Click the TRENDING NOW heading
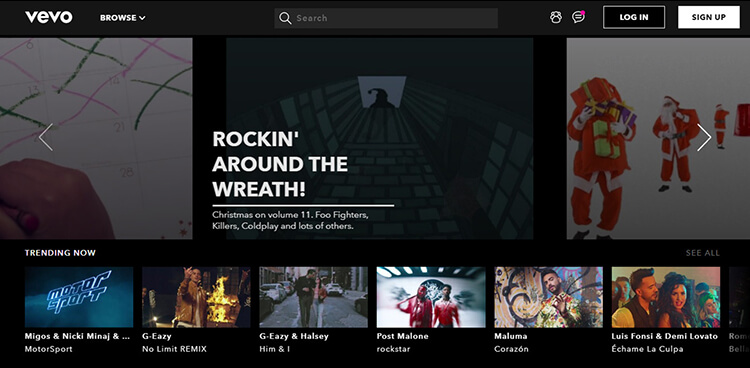 tap(60, 253)
